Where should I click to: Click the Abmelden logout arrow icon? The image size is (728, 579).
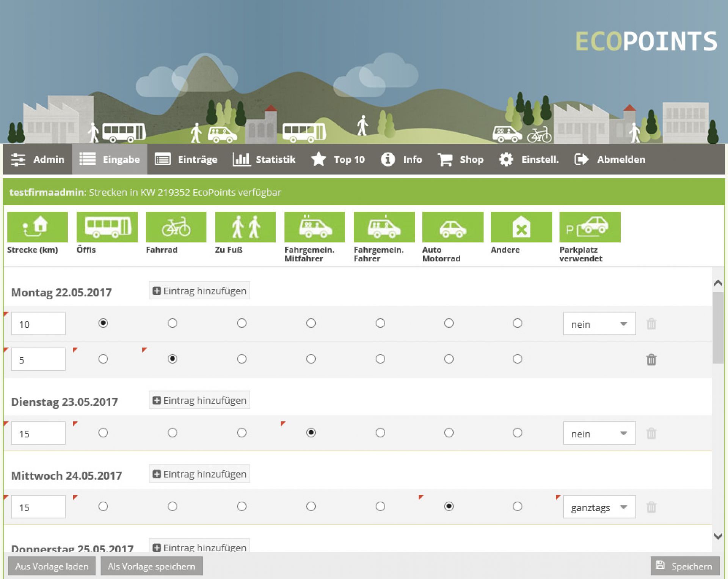click(x=581, y=159)
